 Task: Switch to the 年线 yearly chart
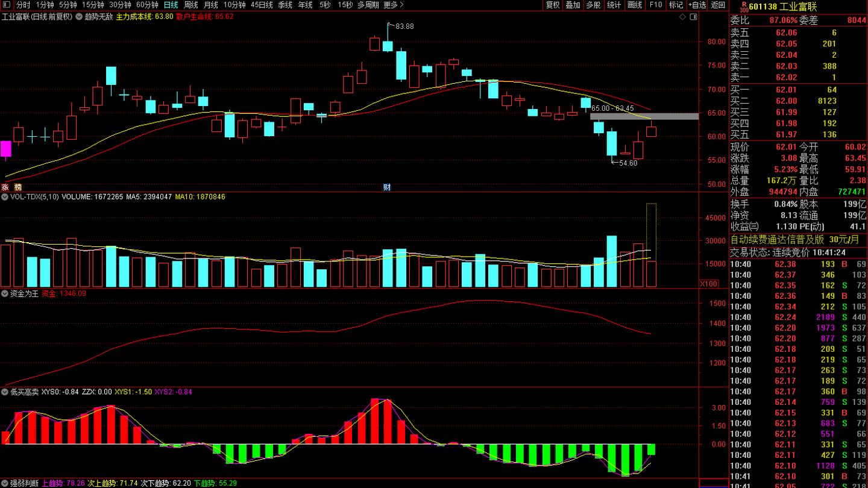(x=305, y=5)
